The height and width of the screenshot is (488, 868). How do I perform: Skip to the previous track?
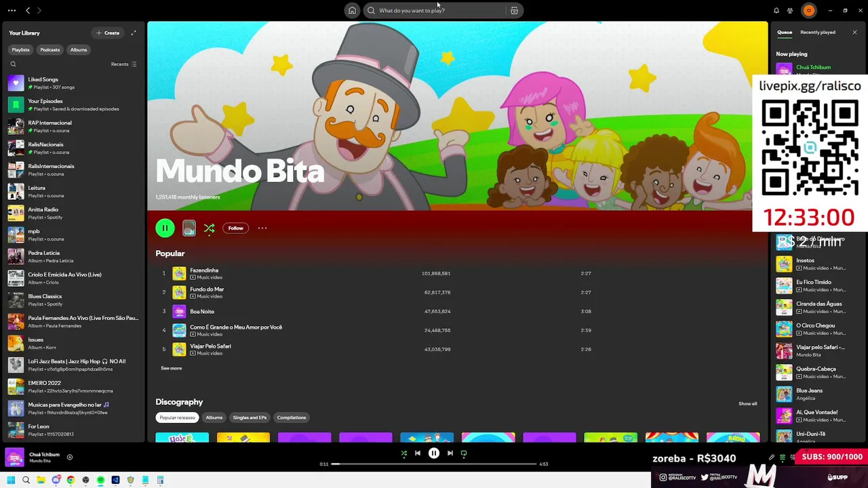[x=418, y=453]
